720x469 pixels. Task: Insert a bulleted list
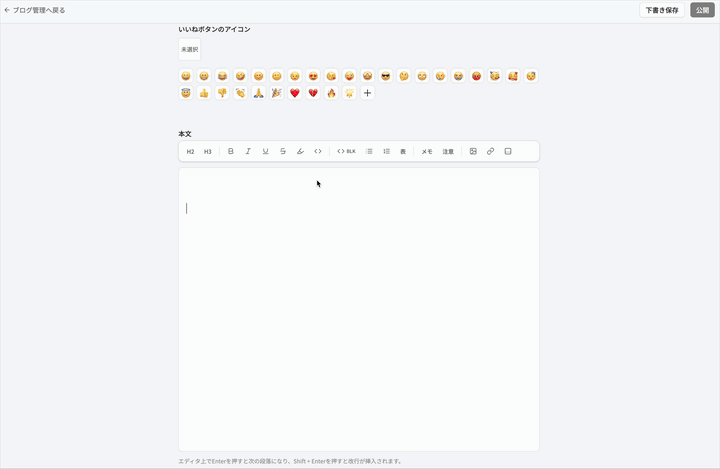click(x=369, y=152)
